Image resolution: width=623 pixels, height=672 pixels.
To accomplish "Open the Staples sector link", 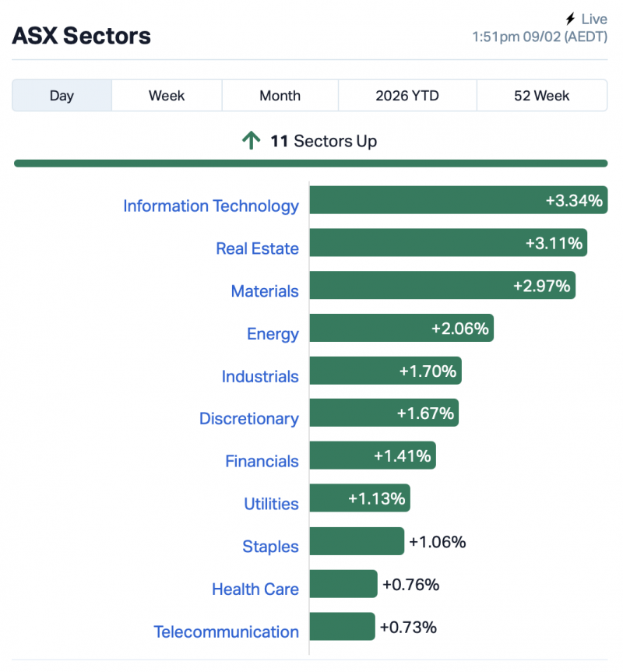I will [270, 547].
